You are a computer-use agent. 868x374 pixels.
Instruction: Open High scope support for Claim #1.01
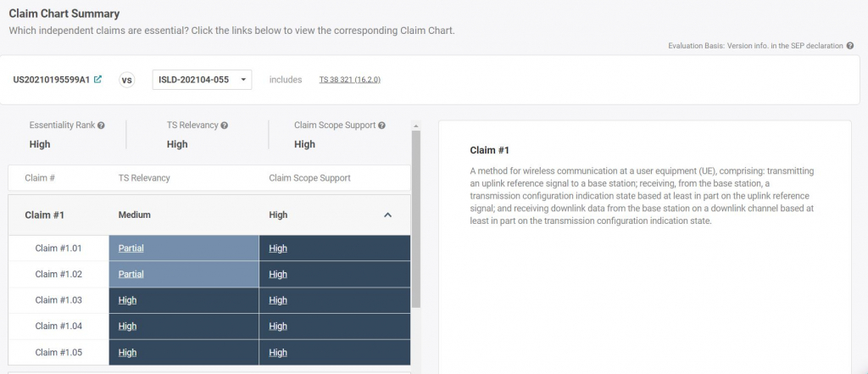[x=278, y=248]
